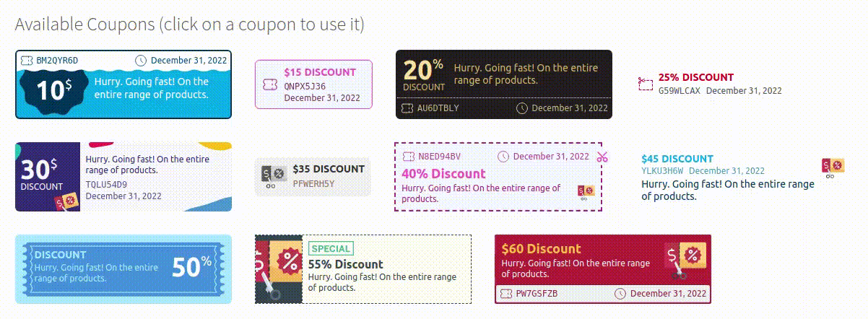Image resolution: width=868 pixels, height=319 pixels.
Task: Click coupon code PFWERH5Y
Action: pos(313,183)
